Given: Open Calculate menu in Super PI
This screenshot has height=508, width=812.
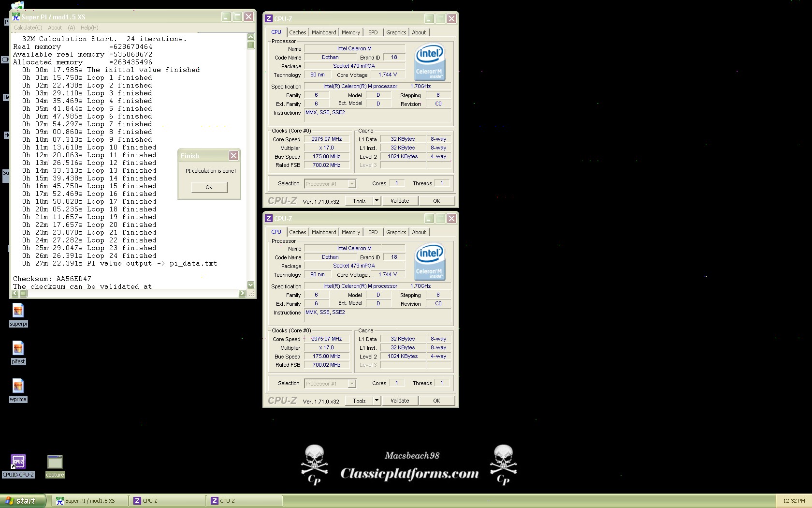Looking at the screenshot, I should coord(28,28).
